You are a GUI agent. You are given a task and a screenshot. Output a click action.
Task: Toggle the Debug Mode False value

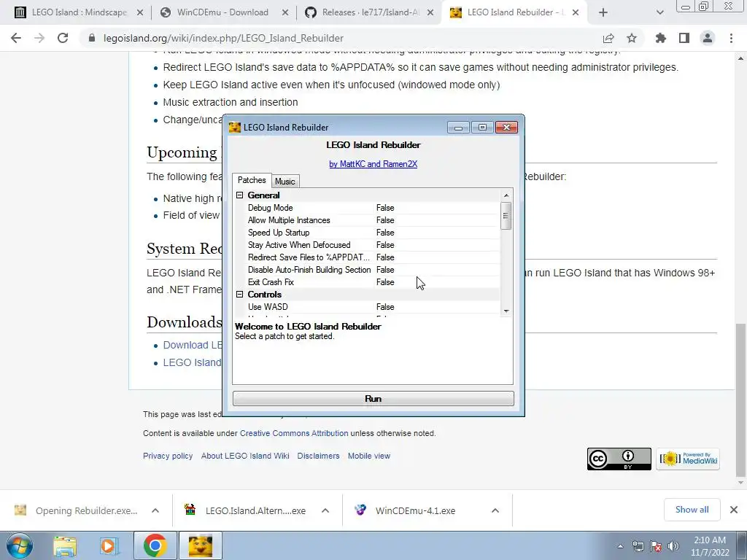(x=385, y=208)
